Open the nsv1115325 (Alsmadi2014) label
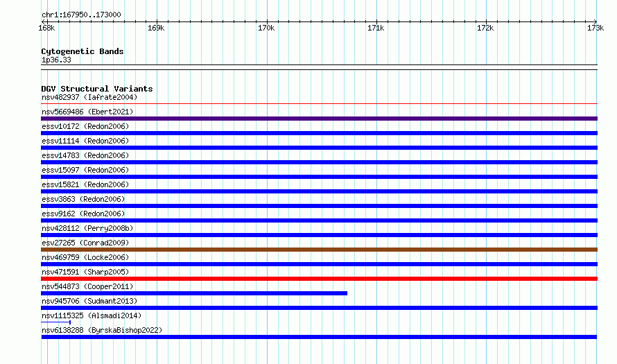617x364 pixels. [x=92, y=315]
